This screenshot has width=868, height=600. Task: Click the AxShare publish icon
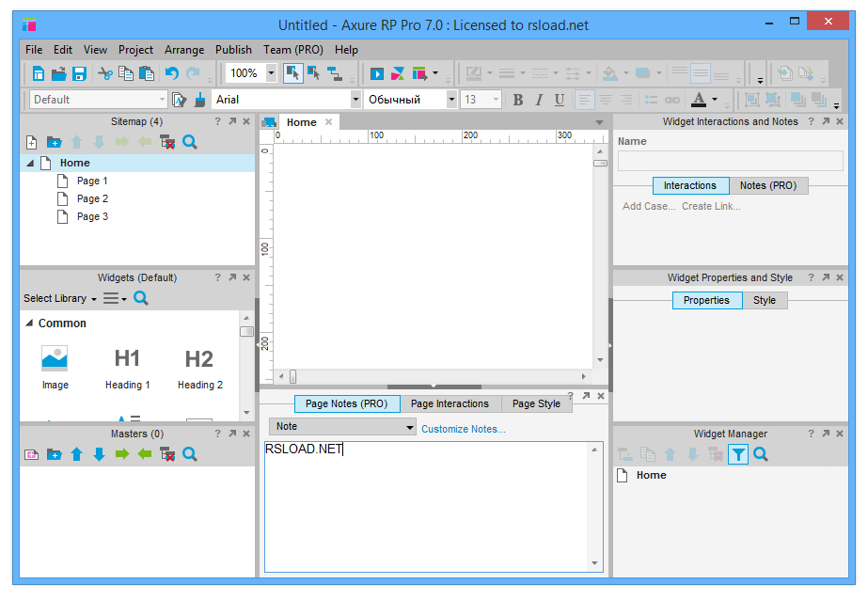(x=398, y=73)
